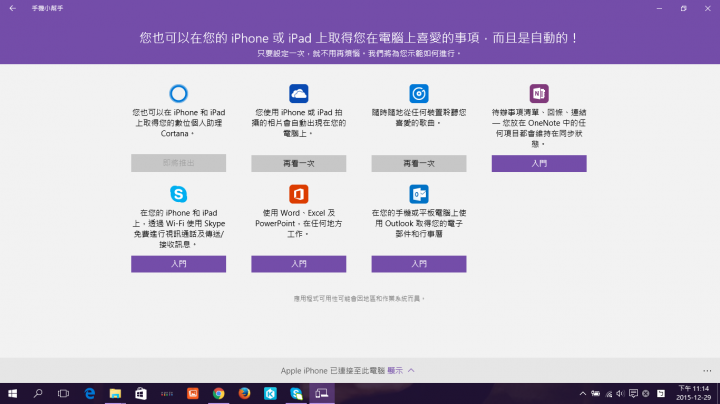720x404 pixels.
Task: Open the Windows Store taskbar icon
Action: point(141,393)
